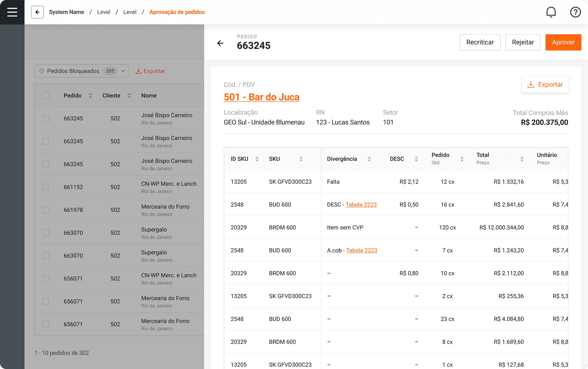This screenshot has width=588, height=369.
Task: Sort the detail table by Total Preço
Action: pyautogui.click(x=522, y=159)
